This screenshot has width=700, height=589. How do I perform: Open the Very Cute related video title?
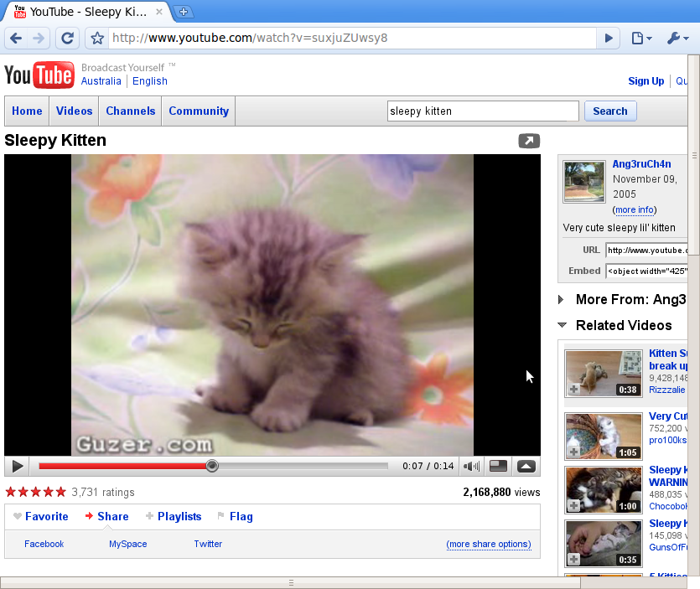[x=668, y=416]
